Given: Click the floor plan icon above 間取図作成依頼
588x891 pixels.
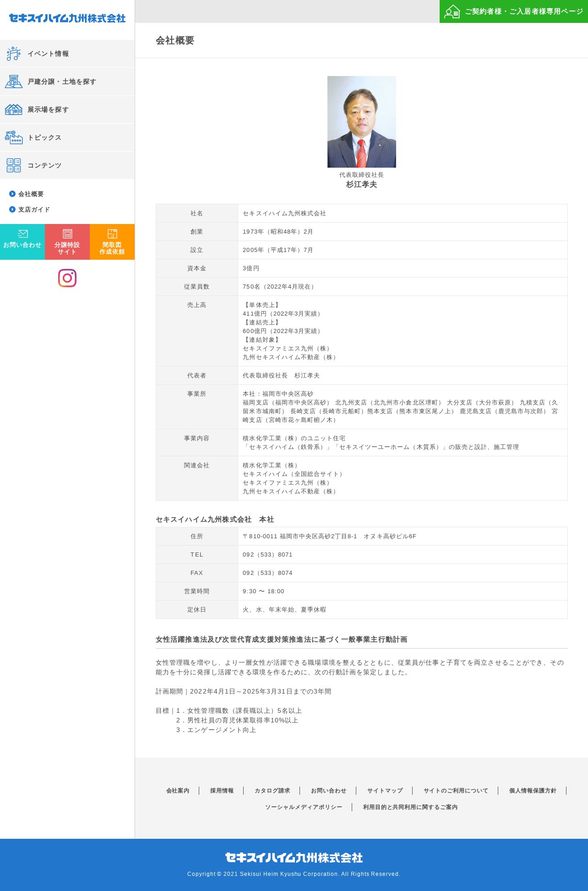Looking at the screenshot, I should 112,234.
